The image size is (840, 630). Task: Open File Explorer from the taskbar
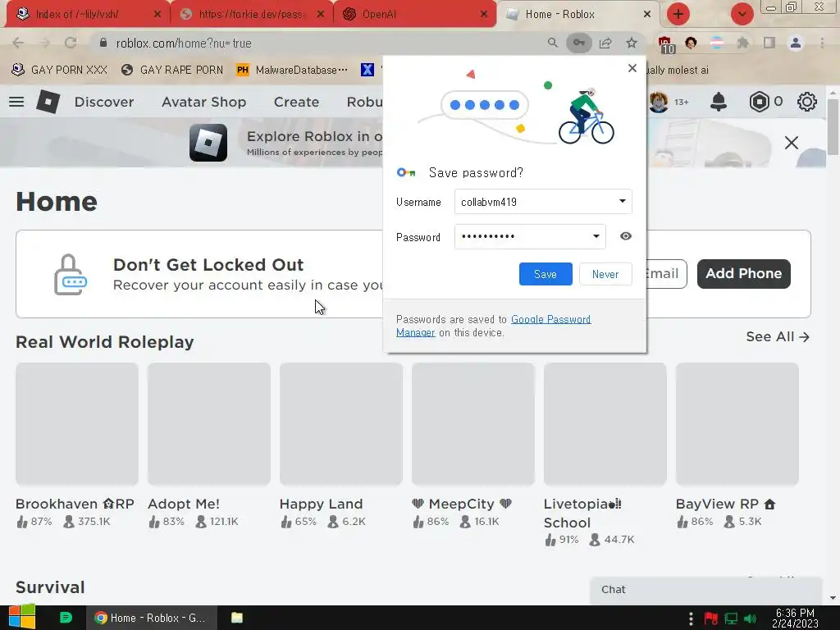(237, 618)
